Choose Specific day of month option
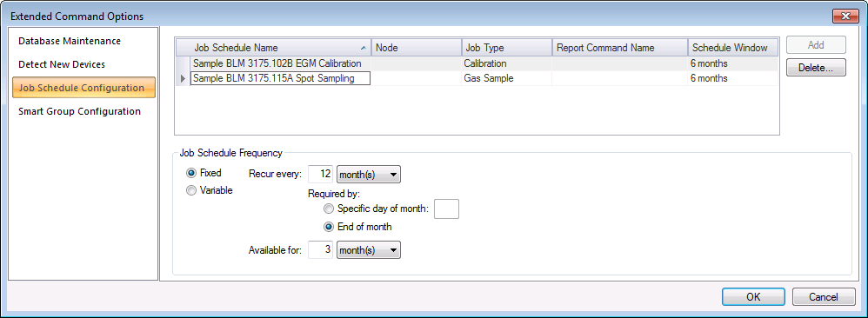The image size is (868, 318). [329, 209]
